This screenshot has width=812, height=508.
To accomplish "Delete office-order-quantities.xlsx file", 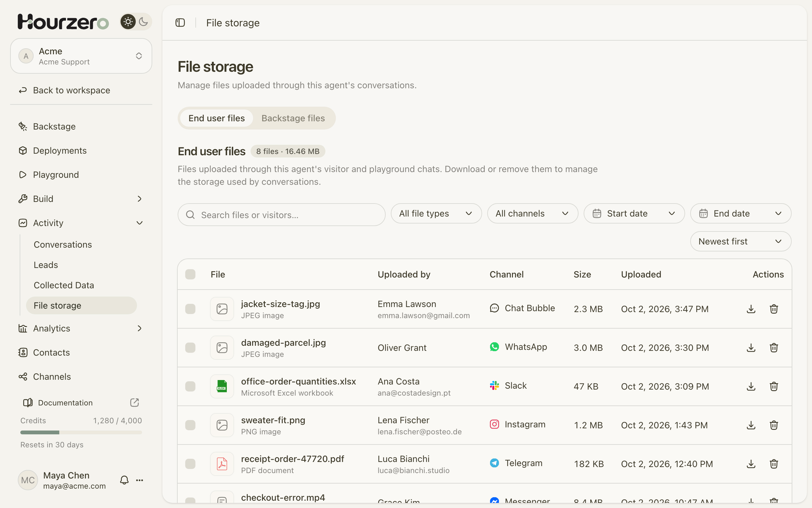I will (x=774, y=386).
